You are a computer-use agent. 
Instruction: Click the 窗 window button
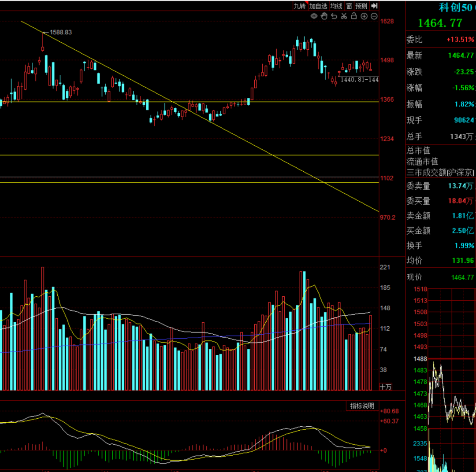(349, 6)
